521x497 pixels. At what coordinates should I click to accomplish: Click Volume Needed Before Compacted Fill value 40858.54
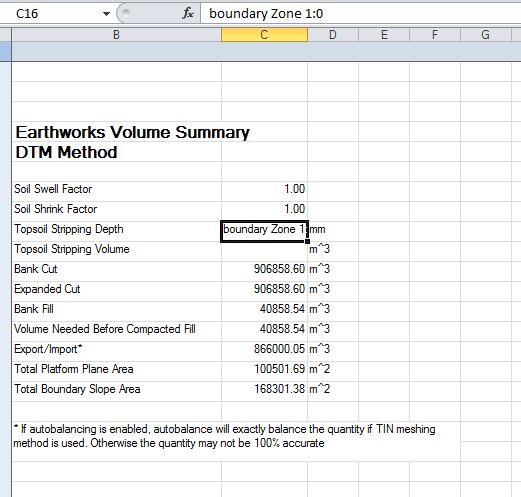coord(282,329)
